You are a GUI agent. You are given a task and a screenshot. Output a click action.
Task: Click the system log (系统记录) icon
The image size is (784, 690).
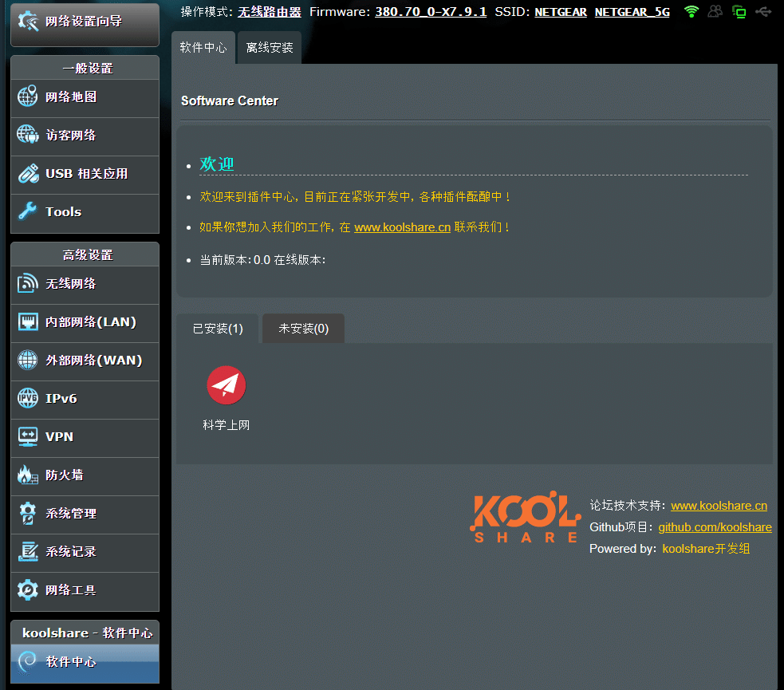(x=28, y=551)
